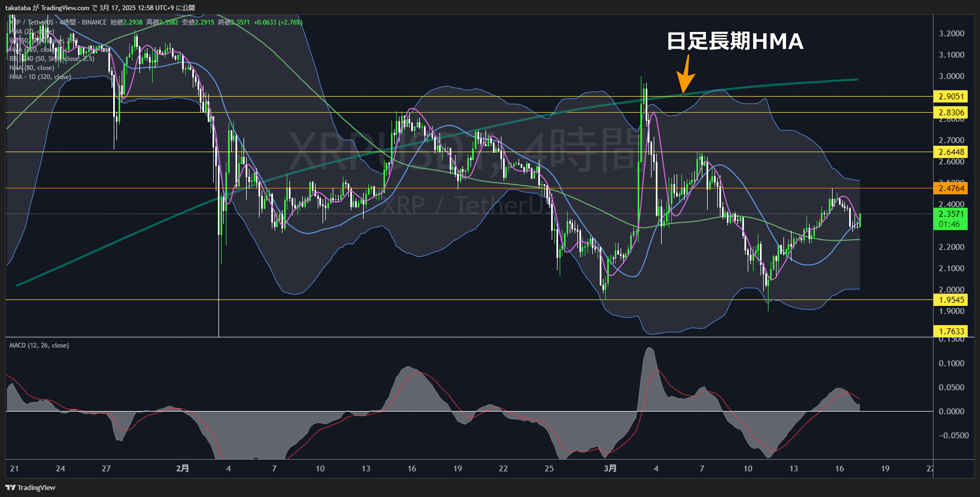Click the close value 終値2.3571 in legend

(234, 22)
